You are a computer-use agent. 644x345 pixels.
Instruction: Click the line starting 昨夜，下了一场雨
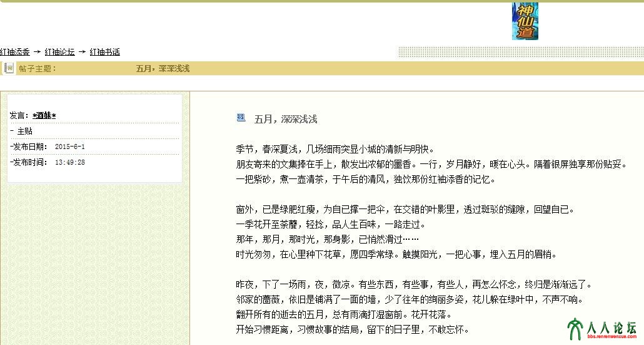coord(414,284)
